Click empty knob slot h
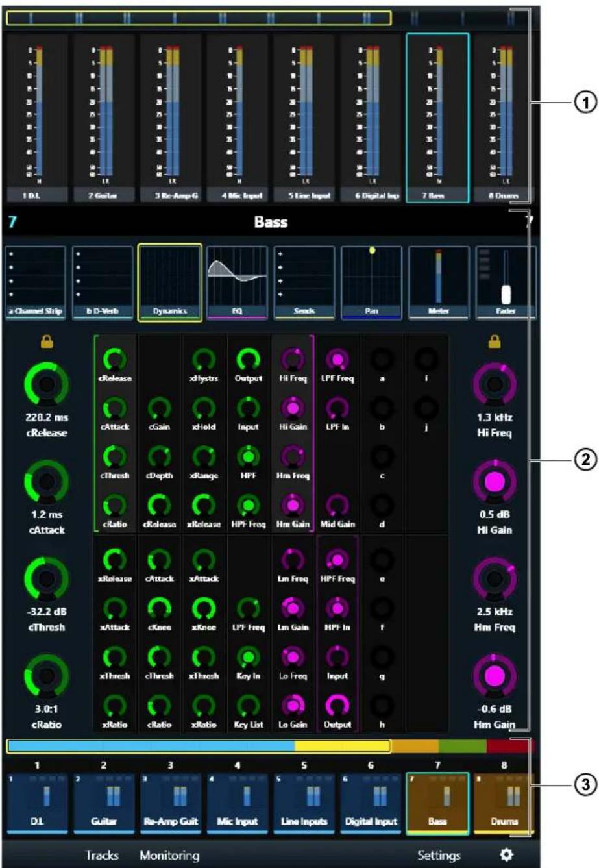The height and width of the screenshot is (868, 599). (382, 706)
